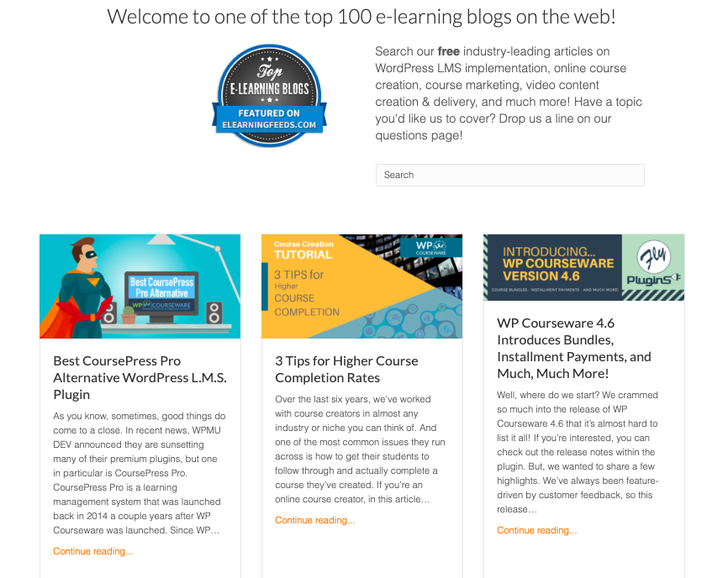This screenshot has height=578, width=728.
Task: Open the 3 Tips for Higher Course title
Action: click(346, 370)
